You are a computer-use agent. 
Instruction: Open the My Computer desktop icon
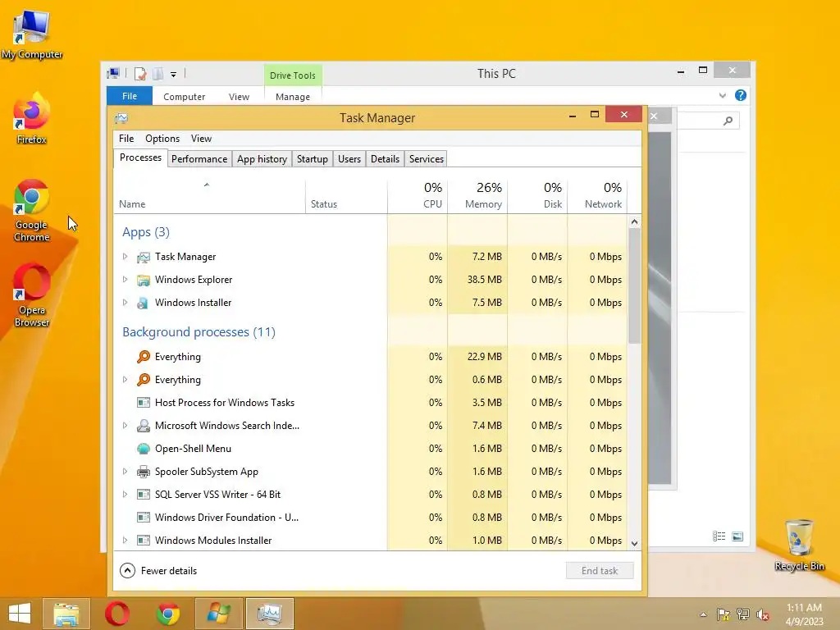pyautogui.click(x=32, y=33)
